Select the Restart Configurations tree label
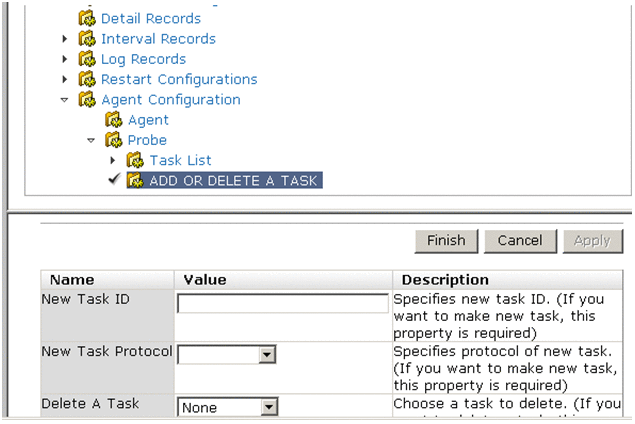This screenshot has height=424, width=635. click(179, 79)
